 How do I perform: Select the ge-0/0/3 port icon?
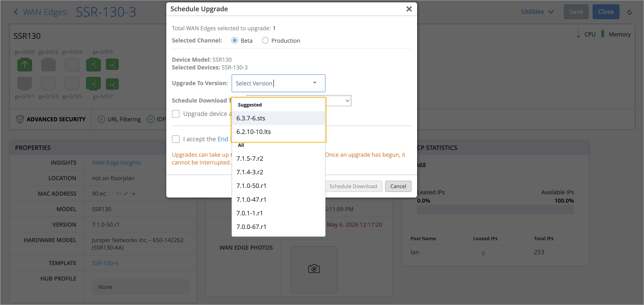[x=48, y=84]
